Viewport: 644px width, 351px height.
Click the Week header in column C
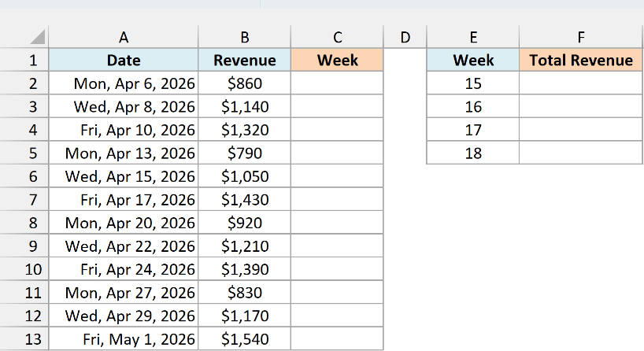click(x=337, y=61)
